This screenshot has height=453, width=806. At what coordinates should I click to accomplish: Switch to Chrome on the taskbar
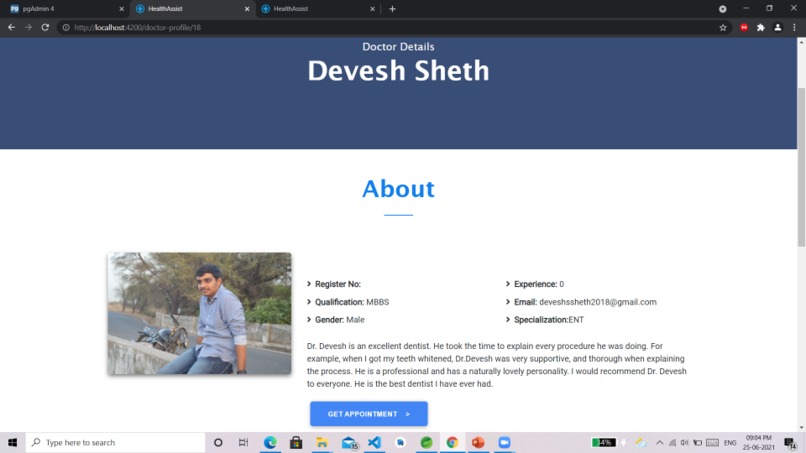click(x=452, y=442)
